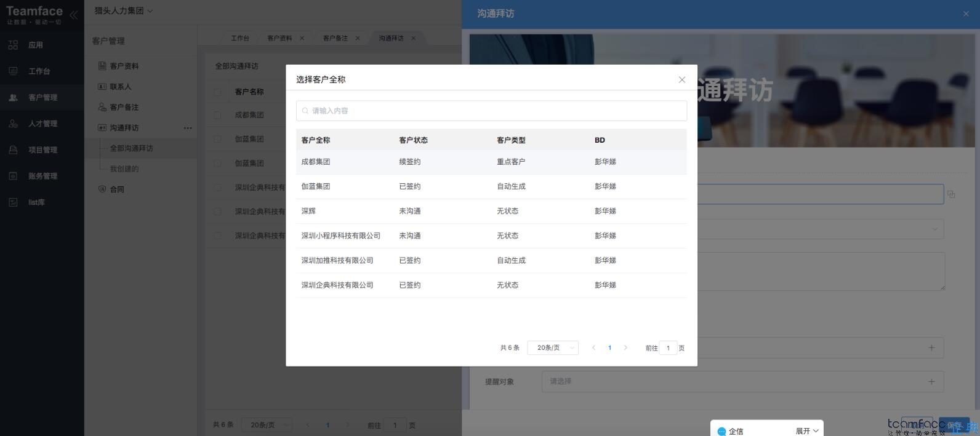This screenshot has height=436, width=980.
Task: Switch to 客户备注 tab
Action: (335, 38)
